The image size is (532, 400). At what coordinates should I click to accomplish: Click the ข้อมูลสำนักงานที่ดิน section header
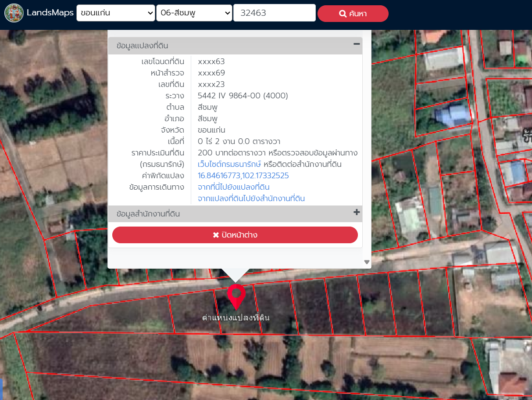coord(148,214)
